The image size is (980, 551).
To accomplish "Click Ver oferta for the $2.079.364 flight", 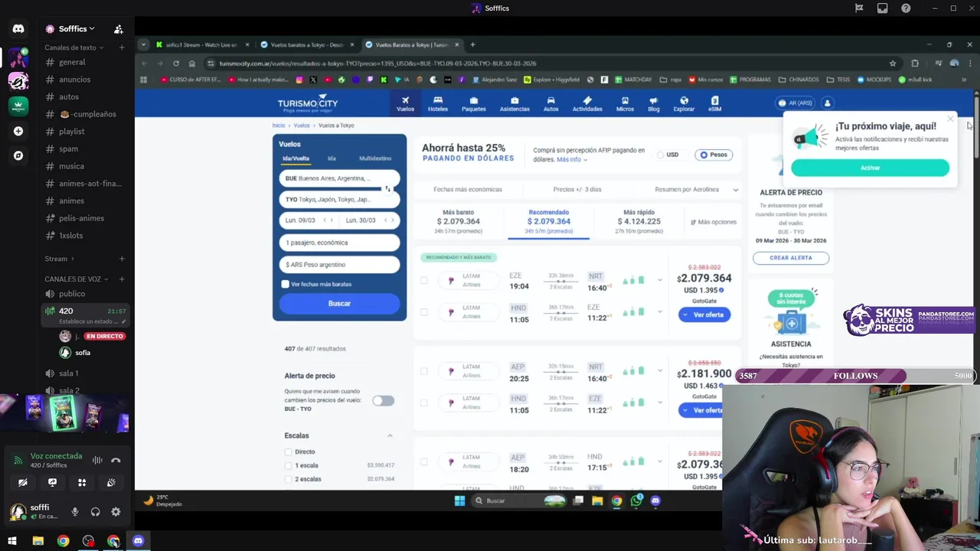I will pos(704,315).
